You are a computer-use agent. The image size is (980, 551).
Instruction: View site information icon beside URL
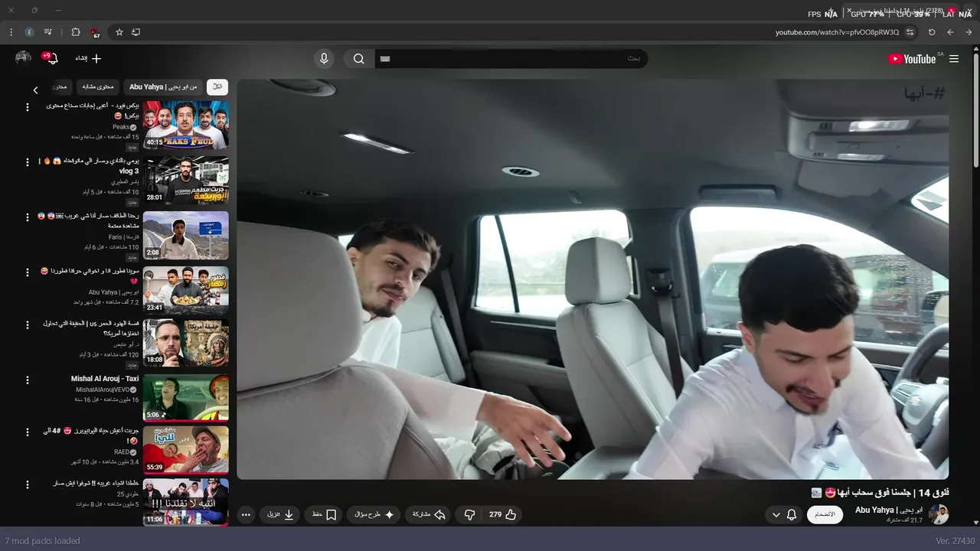[x=910, y=32]
